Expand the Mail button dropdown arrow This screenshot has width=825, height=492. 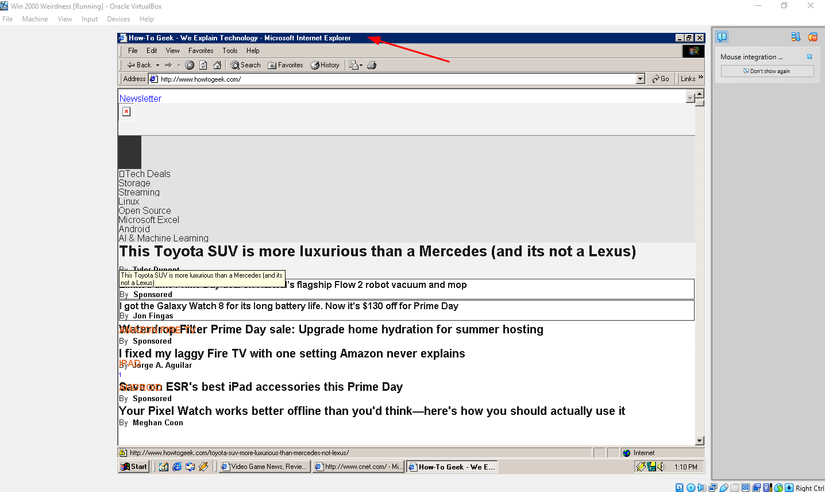tap(361, 66)
